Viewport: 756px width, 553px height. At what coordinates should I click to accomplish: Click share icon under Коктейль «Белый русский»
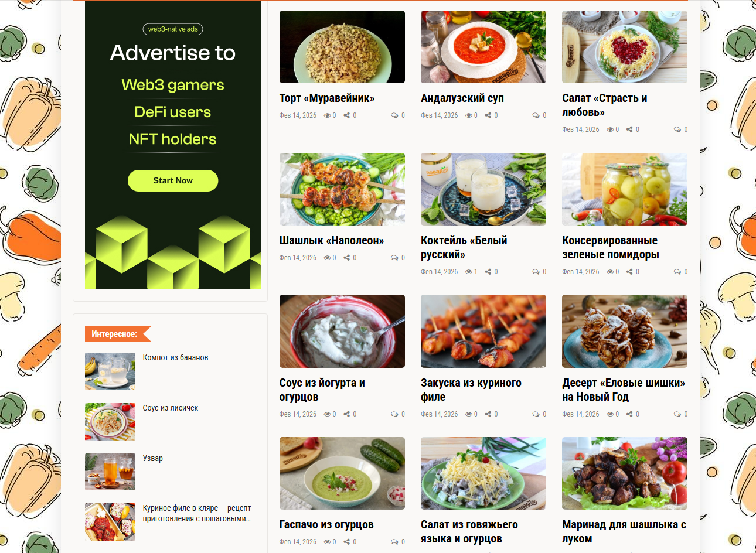(488, 272)
